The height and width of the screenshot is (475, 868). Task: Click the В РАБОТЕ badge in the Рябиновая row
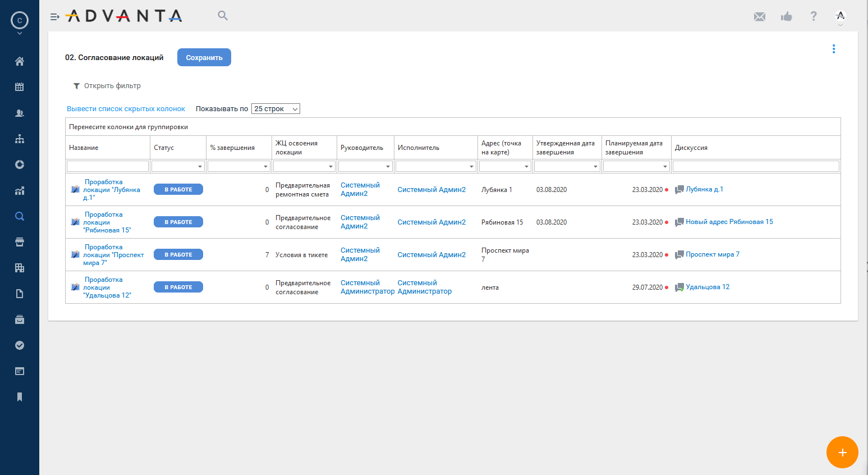[178, 222]
